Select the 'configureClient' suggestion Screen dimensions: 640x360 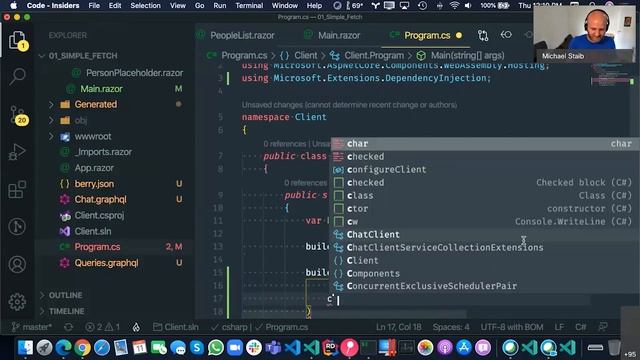click(x=484, y=170)
